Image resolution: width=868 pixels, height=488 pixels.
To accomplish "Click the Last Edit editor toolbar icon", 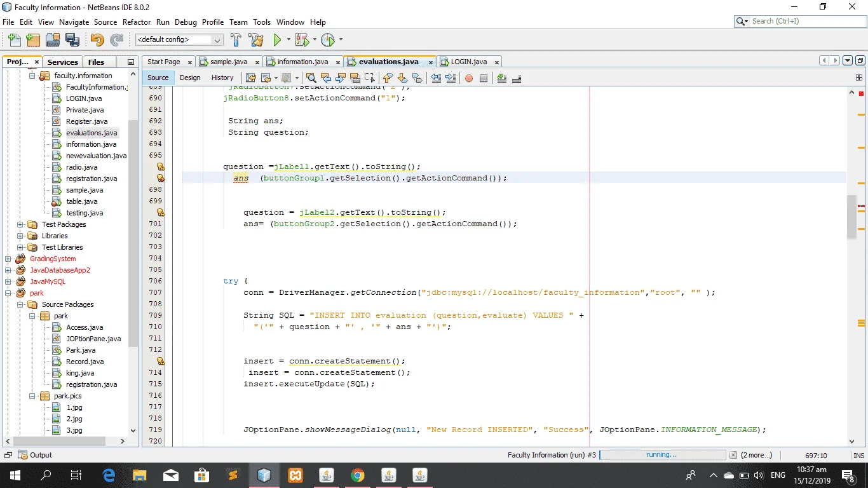I will click(x=251, y=78).
